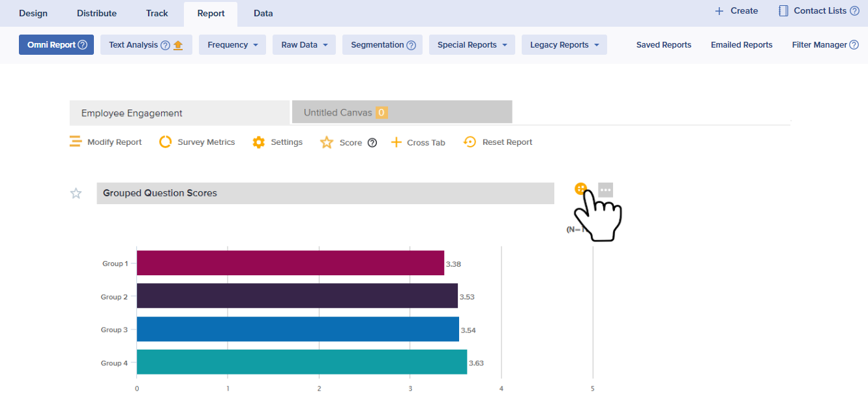Add a Cross Tab
The width and height of the screenshot is (868, 409).
click(x=418, y=142)
